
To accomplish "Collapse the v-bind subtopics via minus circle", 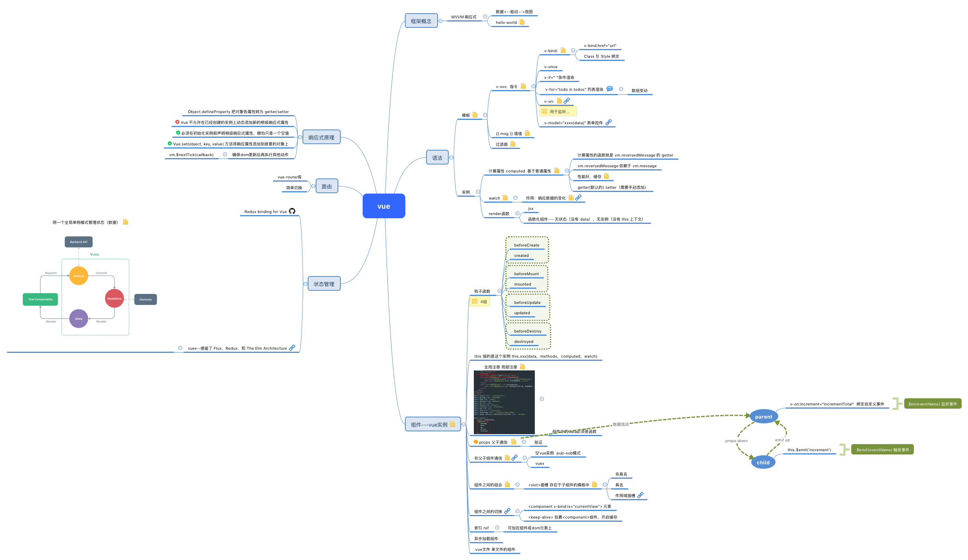I will coord(573,51).
